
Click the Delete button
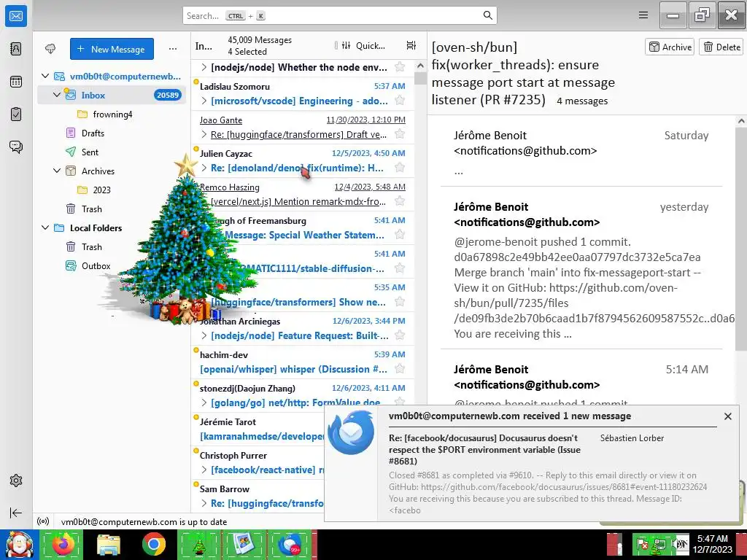pyautogui.click(x=721, y=47)
